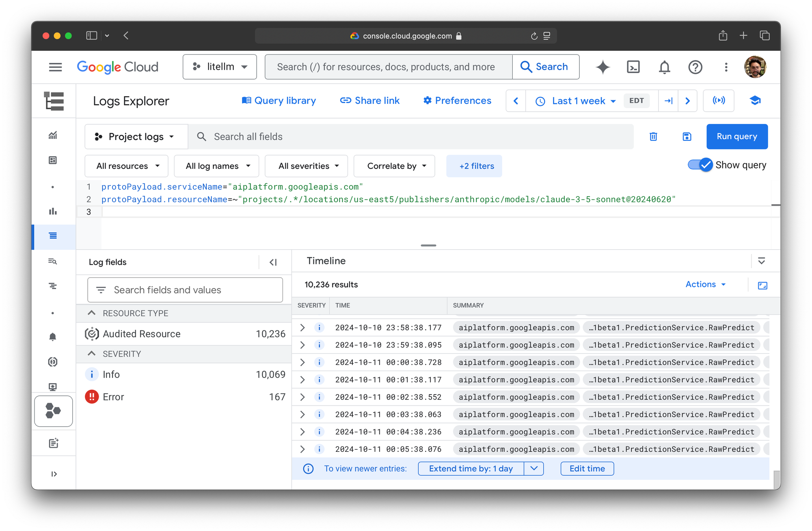Activate Cloud Shell terminal icon
The width and height of the screenshot is (812, 531).
pyautogui.click(x=633, y=67)
